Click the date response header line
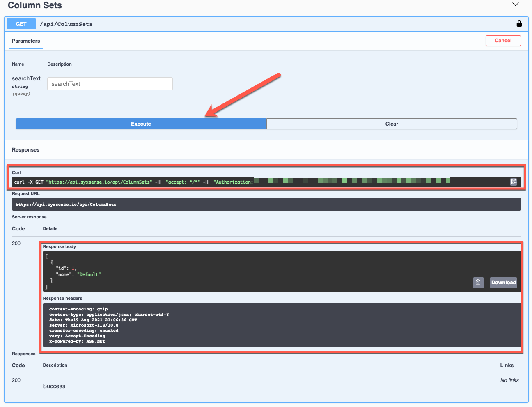 click(93, 320)
